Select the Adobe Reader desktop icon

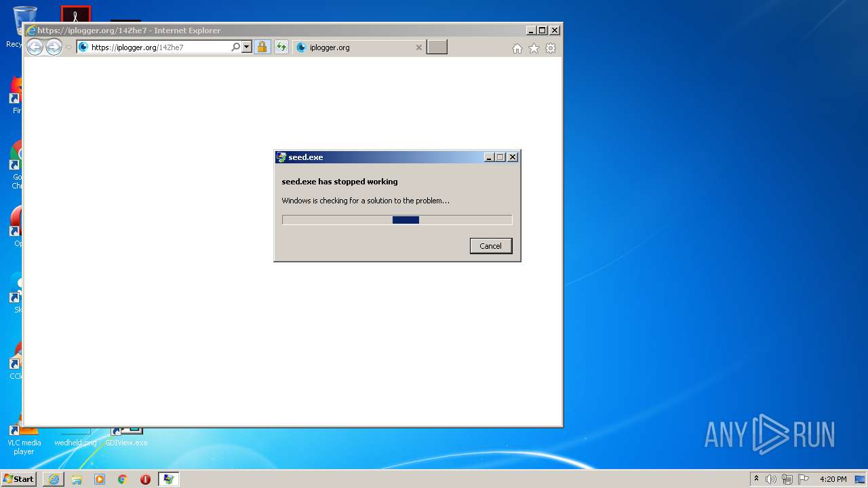click(76, 14)
